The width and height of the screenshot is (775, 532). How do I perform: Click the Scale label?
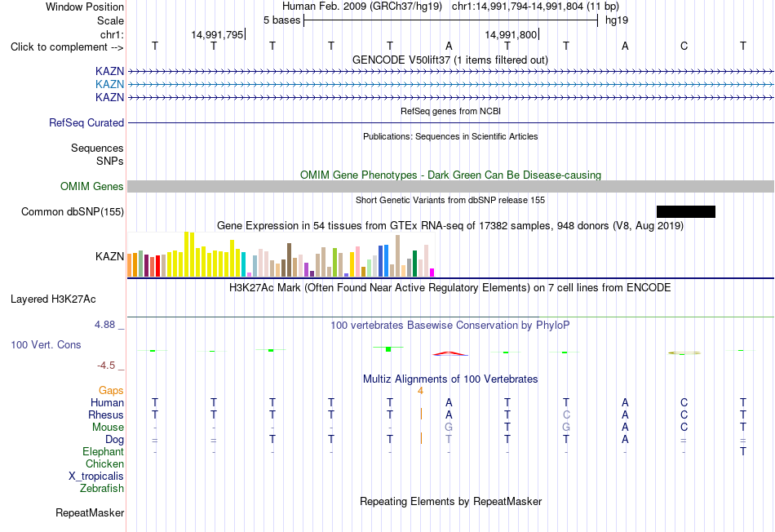(x=110, y=20)
